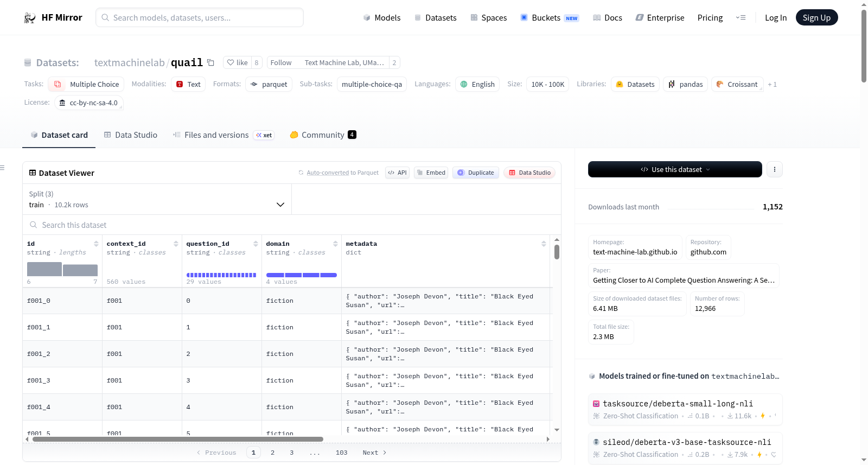Viewport: 868px width, 465px height.
Task: Click the Datasets library tag
Action: pyautogui.click(x=635, y=84)
